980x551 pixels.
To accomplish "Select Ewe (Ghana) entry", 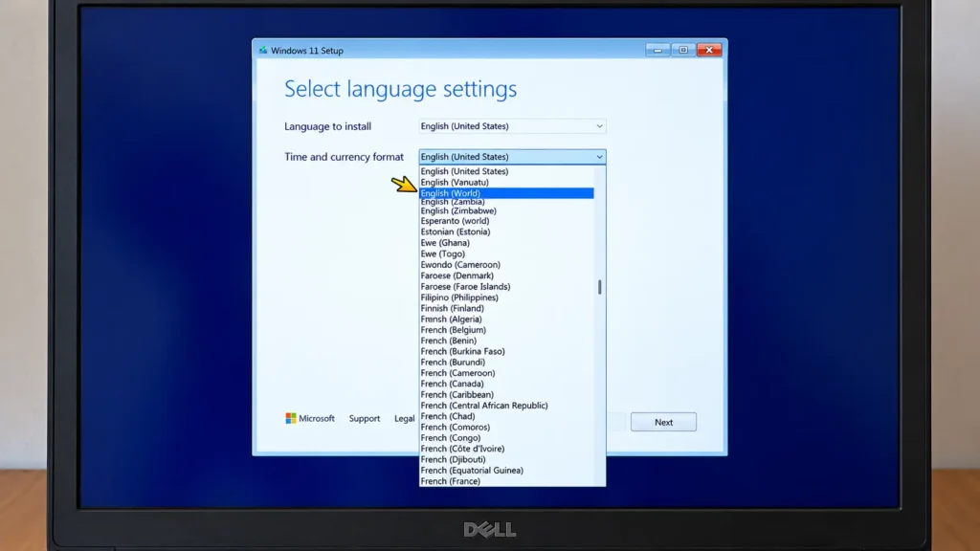I will tap(506, 243).
